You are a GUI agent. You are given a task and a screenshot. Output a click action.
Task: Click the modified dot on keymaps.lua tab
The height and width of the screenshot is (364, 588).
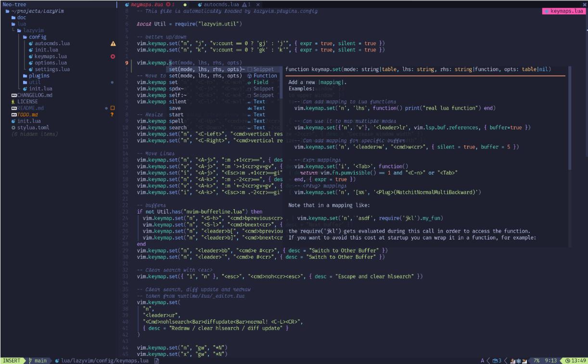pos(185,4)
